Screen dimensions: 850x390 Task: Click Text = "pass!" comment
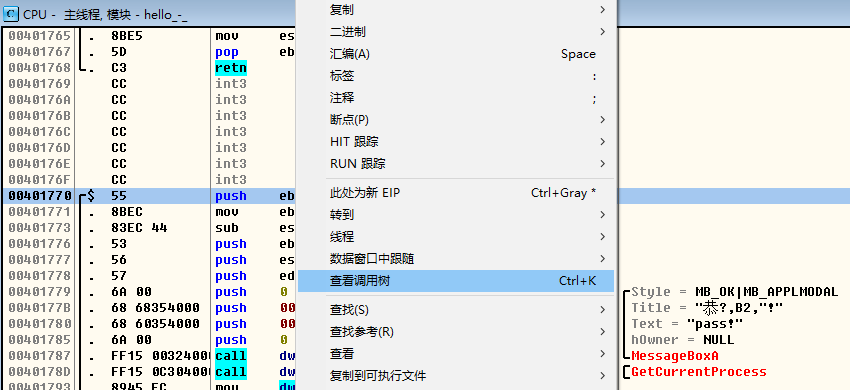[x=687, y=324]
